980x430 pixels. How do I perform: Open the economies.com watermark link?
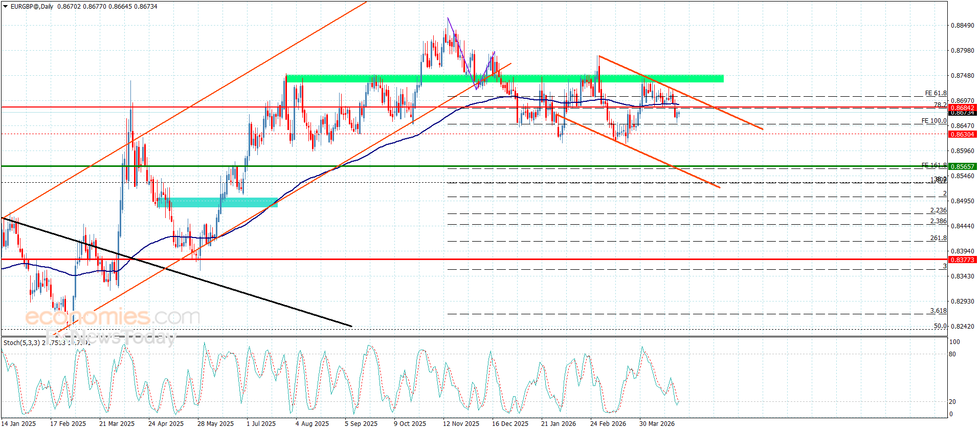(113, 317)
